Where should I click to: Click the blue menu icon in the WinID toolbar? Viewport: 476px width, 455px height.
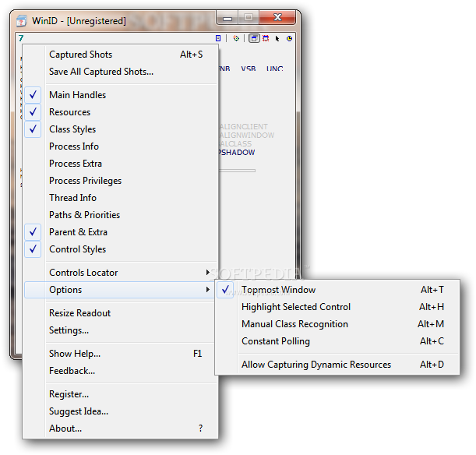click(218, 38)
